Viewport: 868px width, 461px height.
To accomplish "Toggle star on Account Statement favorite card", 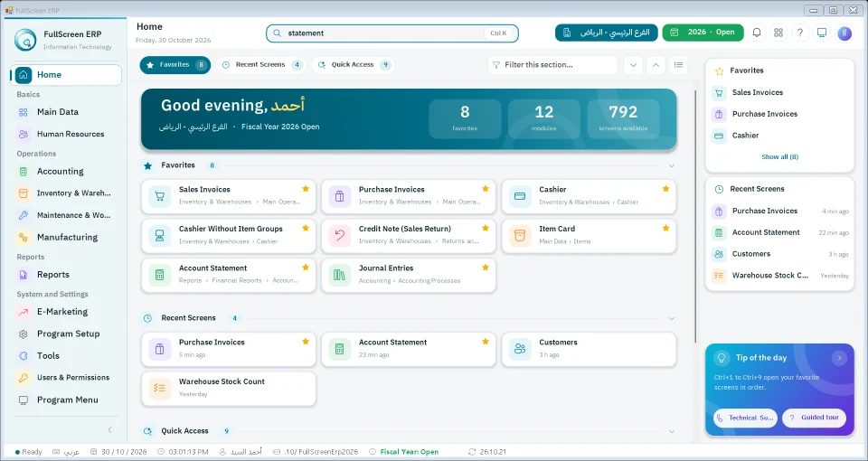I will pyautogui.click(x=306, y=268).
